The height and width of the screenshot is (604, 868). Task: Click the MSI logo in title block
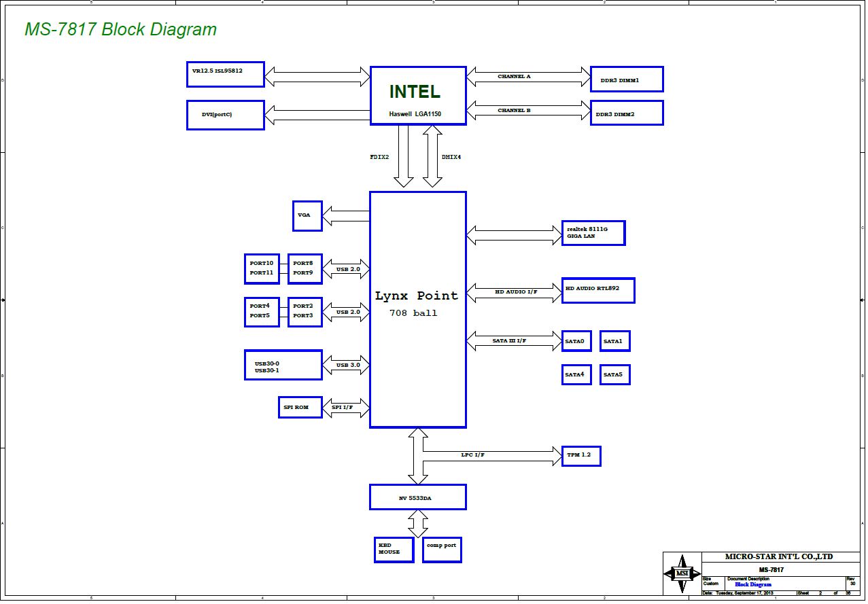coord(682,574)
